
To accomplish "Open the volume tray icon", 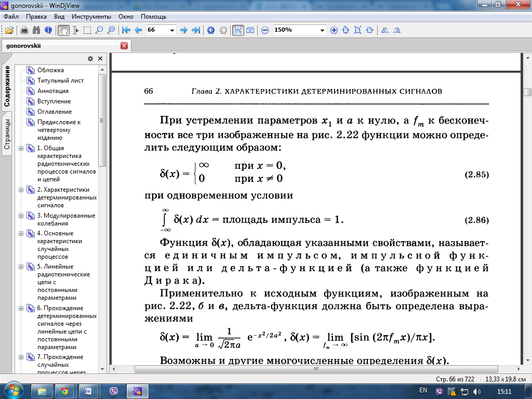I will [x=477, y=392].
